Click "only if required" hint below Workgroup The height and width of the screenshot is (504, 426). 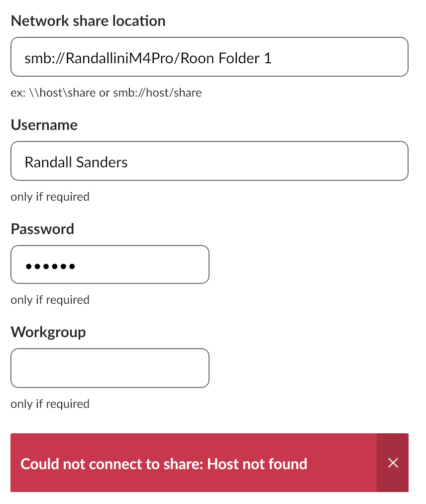point(50,403)
